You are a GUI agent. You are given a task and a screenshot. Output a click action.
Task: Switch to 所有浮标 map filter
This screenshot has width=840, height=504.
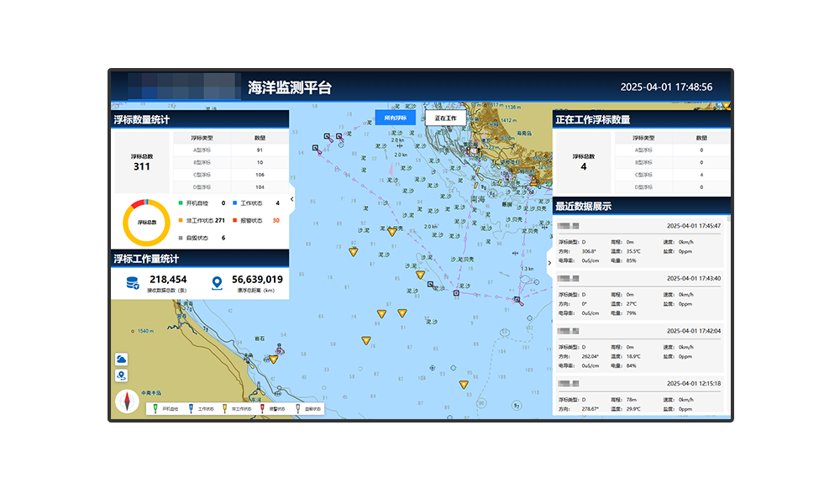pos(396,118)
